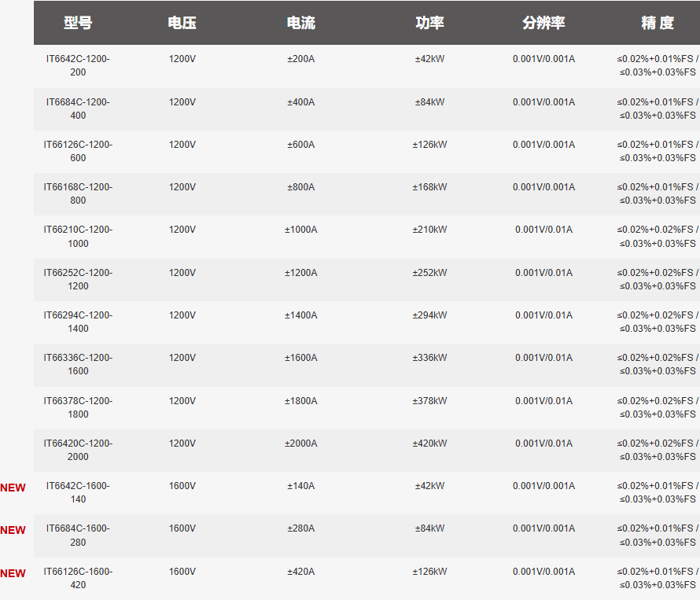This screenshot has width=700, height=600.
Task: Select model IT6642C-1200-200
Action: [x=78, y=65]
